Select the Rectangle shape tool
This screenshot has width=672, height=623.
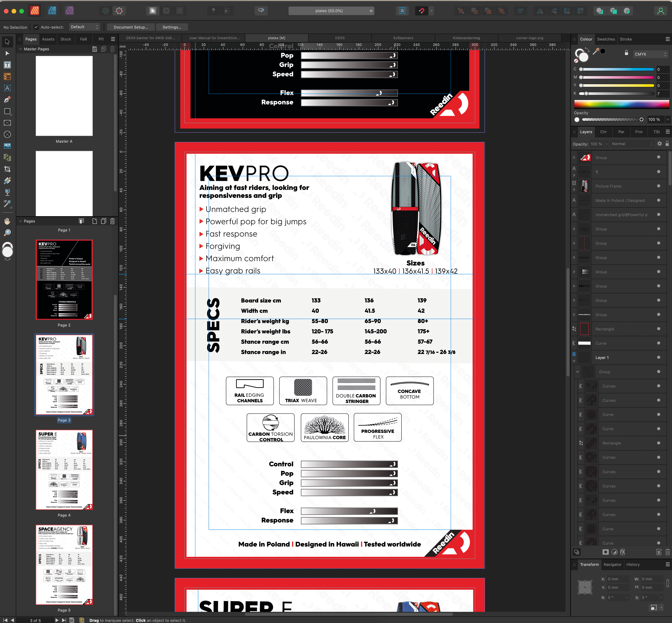(x=7, y=111)
